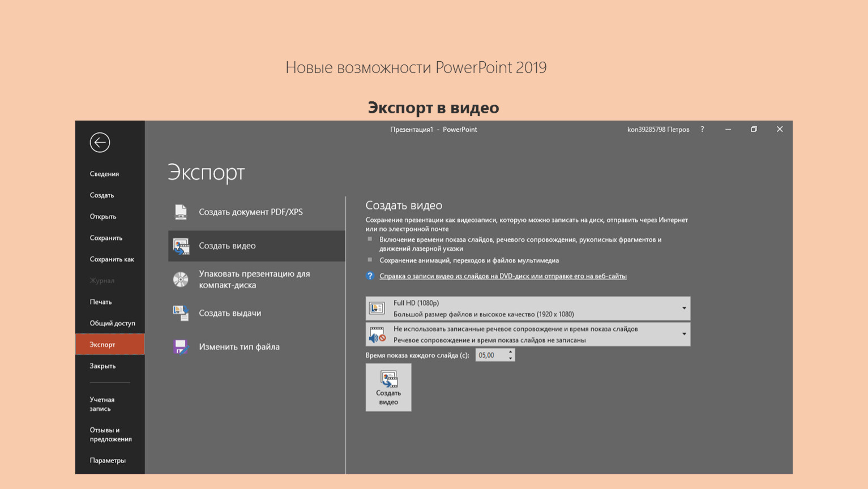Click the Сохранение анимаций bullet text
Viewport: 868px width, 489px height.
[469, 260]
